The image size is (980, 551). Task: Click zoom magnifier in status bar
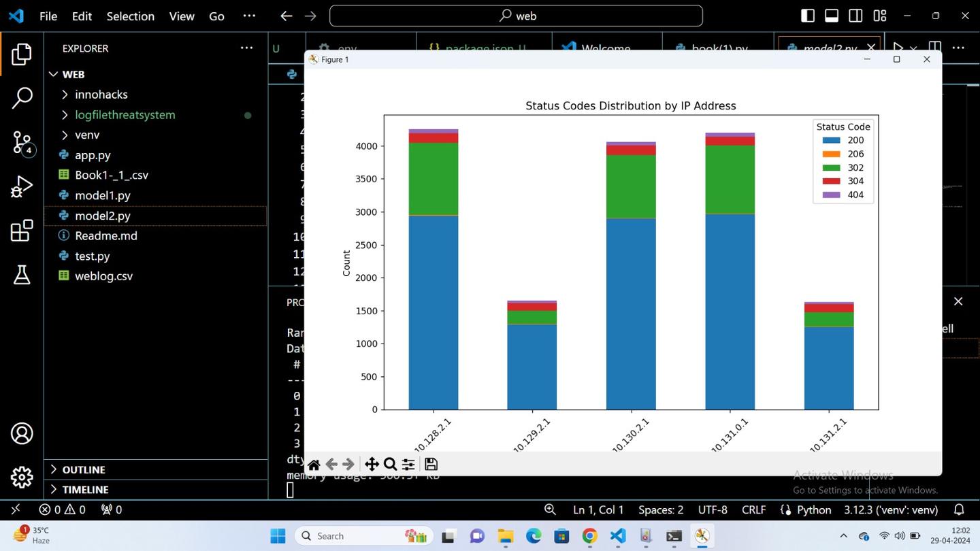coord(550,510)
